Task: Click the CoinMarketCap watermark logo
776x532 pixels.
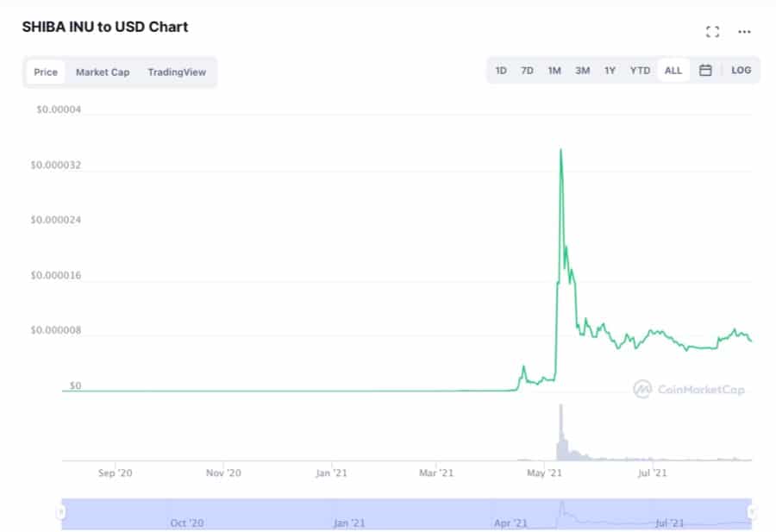Action: [x=689, y=390]
